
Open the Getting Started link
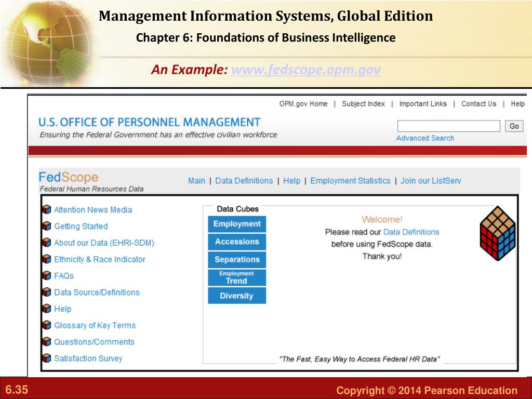pos(81,227)
